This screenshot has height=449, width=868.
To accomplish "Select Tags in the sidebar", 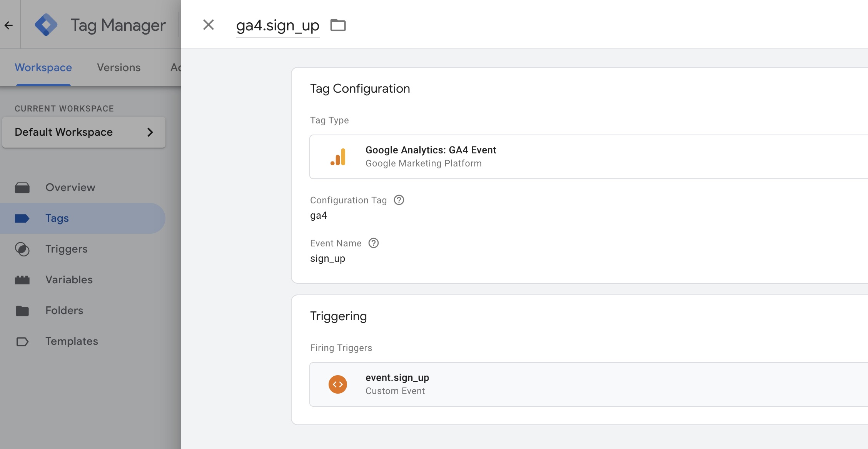I will [57, 218].
